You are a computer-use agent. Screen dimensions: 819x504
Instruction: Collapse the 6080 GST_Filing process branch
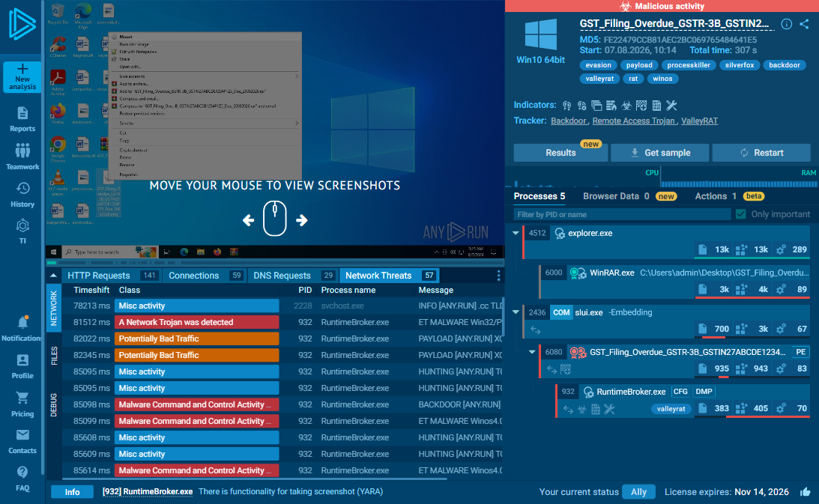pos(532,352)
